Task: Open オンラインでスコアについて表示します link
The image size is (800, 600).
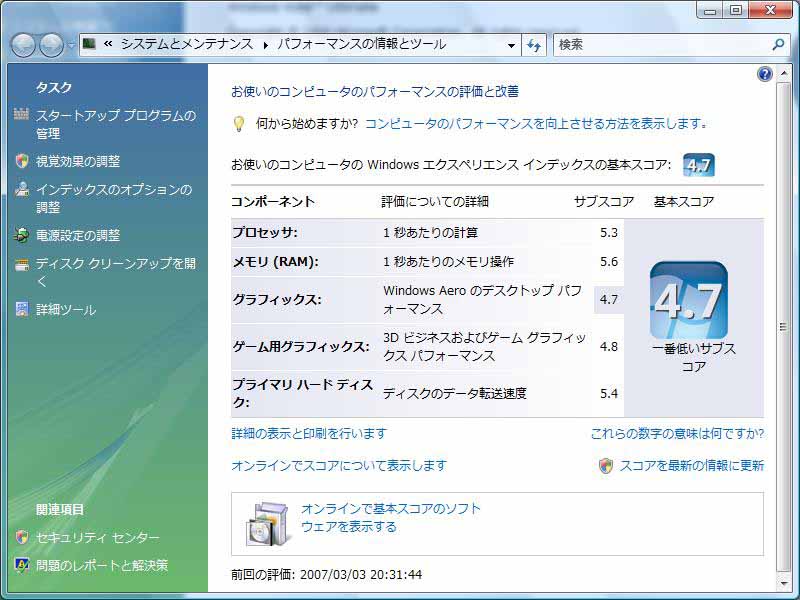Action: 339,465
